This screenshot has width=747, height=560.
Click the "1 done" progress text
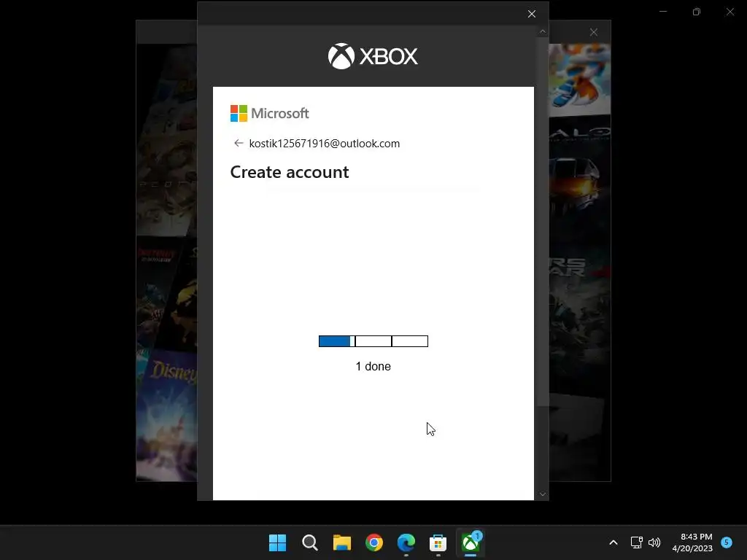coord(373,366)
